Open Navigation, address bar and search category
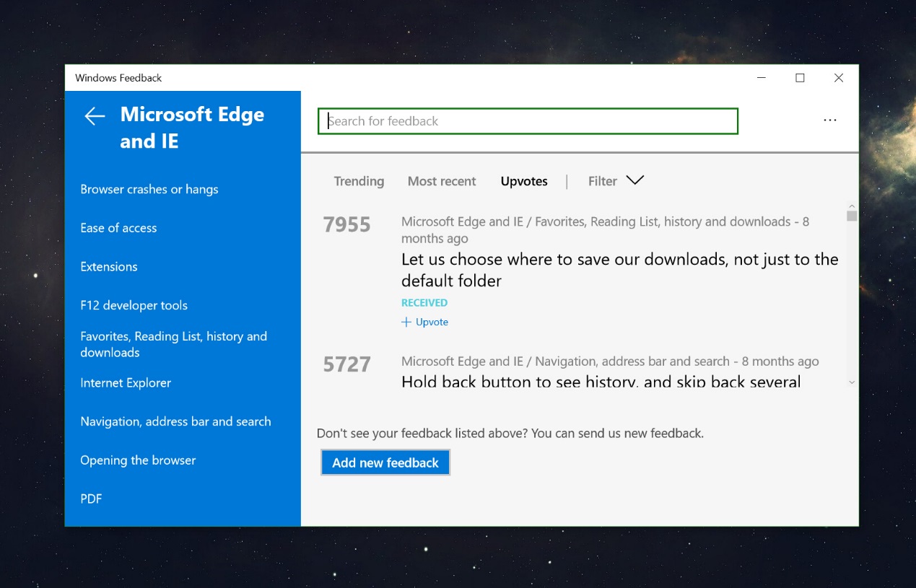 coord(175,421)
